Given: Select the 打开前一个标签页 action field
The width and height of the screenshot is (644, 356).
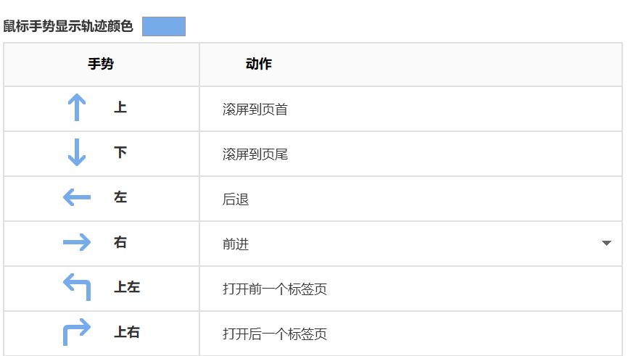Looking at the screenshot, I should click(x=410, y=289).
